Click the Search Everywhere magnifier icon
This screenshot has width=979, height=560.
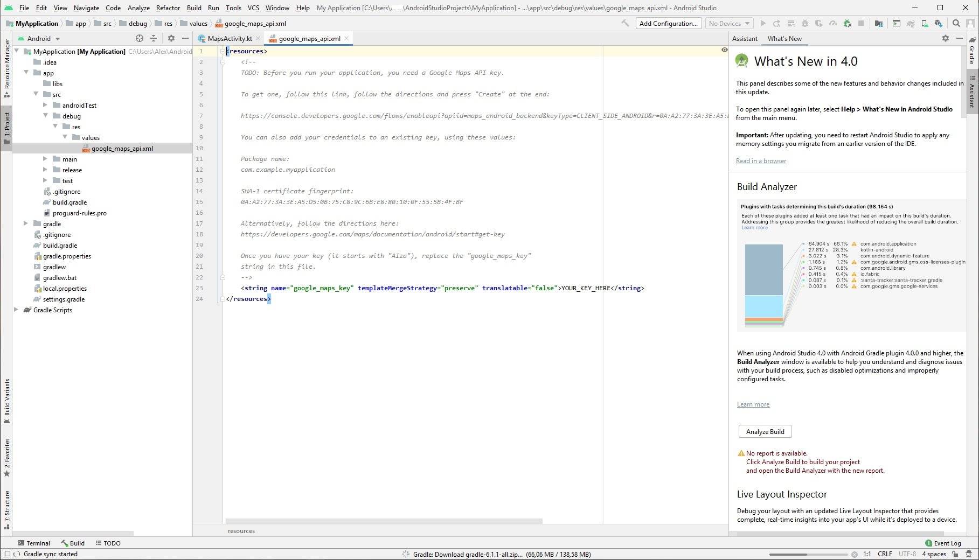[956, 23]
